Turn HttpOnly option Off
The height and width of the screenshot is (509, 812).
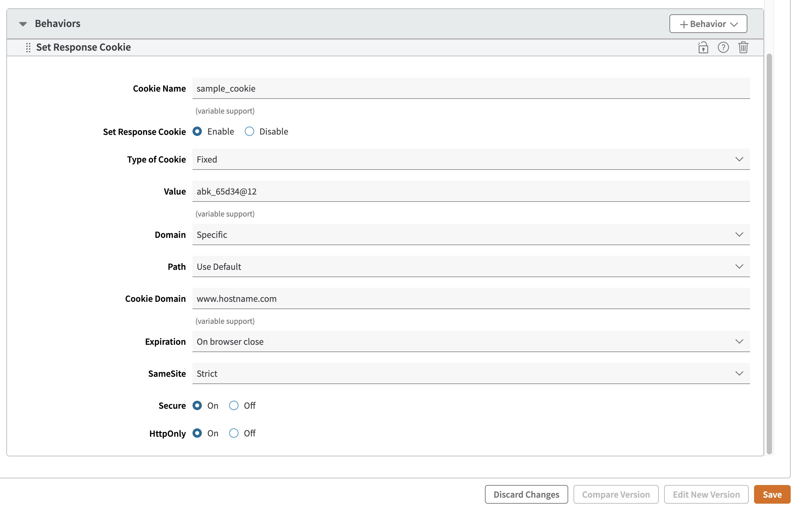tap(233, 433)
